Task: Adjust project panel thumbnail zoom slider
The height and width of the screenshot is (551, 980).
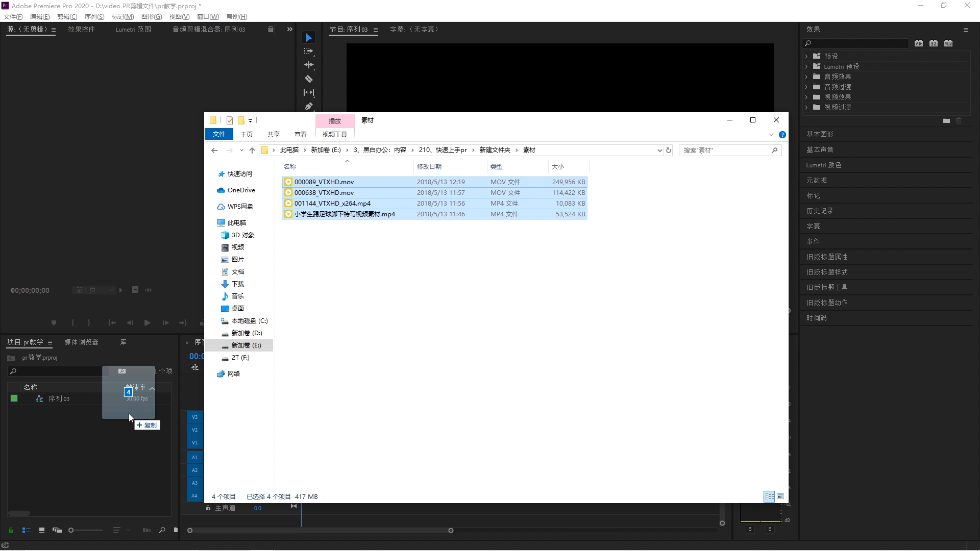Action: point(71,530)
